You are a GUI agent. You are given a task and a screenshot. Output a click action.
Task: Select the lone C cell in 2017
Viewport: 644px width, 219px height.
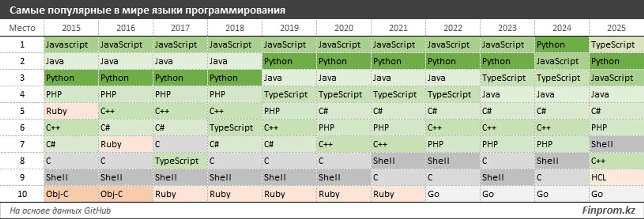click(157, 144)
